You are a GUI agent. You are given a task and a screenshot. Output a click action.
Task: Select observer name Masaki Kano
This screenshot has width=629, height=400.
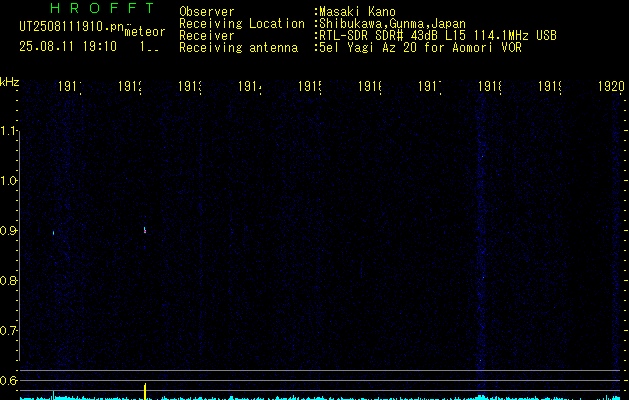[x=357, y=12]
